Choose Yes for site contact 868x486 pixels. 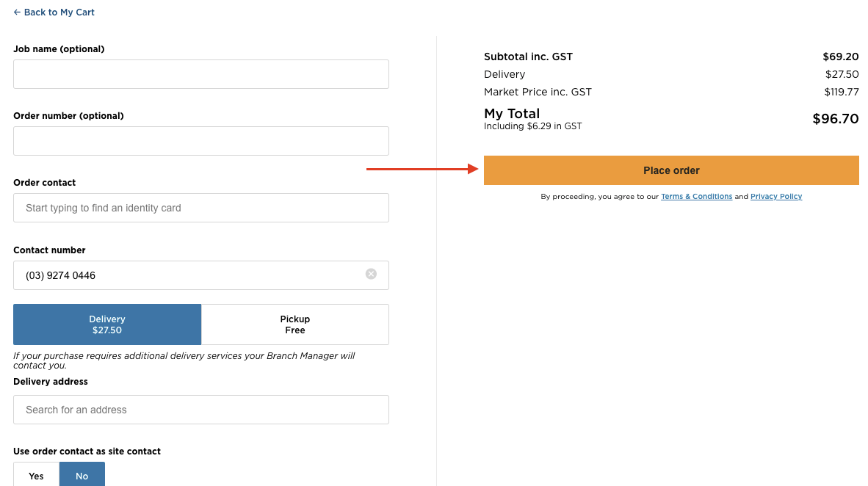click(x=36, y=476)
